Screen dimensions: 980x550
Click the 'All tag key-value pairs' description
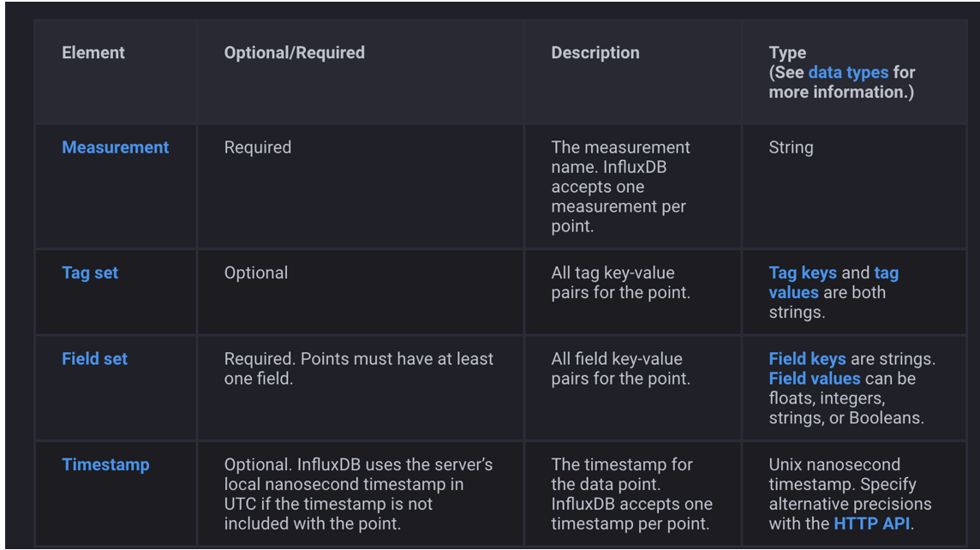coord(620,283)
